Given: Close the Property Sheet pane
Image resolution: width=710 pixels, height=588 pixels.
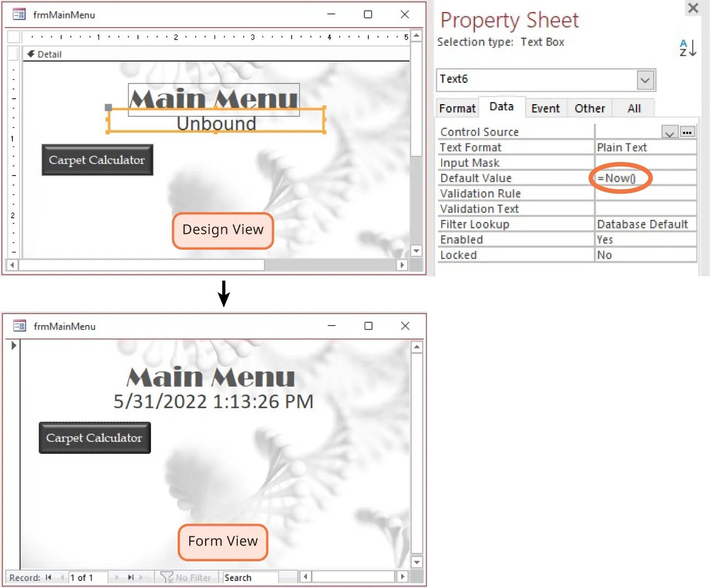Looking at the screenshot, I should pos(693,8).
